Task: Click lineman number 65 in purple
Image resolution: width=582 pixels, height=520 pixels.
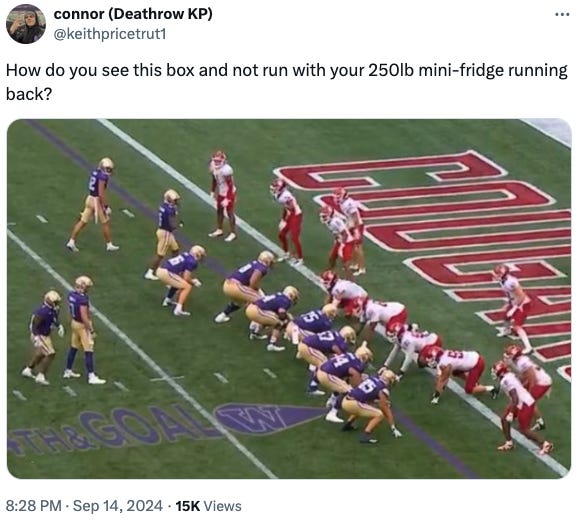Action: (x=367, y=403)
